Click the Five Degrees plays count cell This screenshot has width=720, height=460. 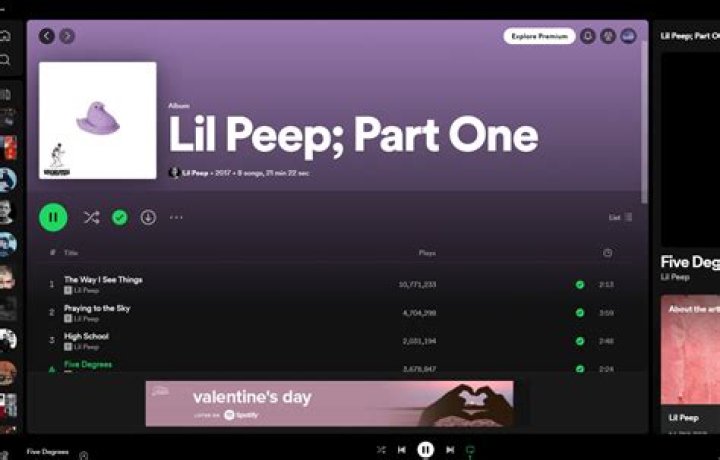(x=419, y=369)
